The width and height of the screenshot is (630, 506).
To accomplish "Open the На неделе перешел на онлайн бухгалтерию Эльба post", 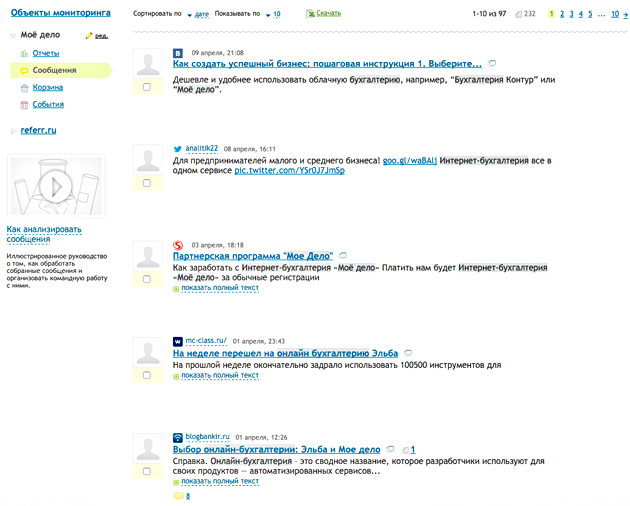I will pos(285,353).
